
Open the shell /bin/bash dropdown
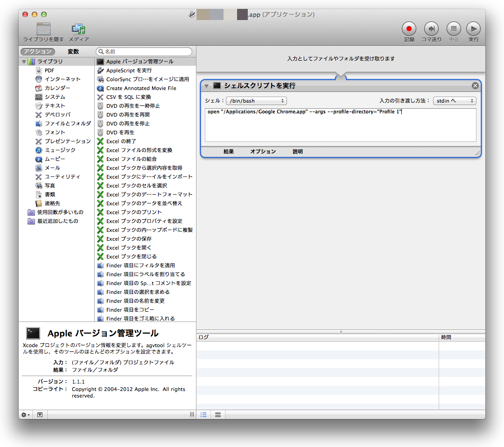tap(256, 101)
